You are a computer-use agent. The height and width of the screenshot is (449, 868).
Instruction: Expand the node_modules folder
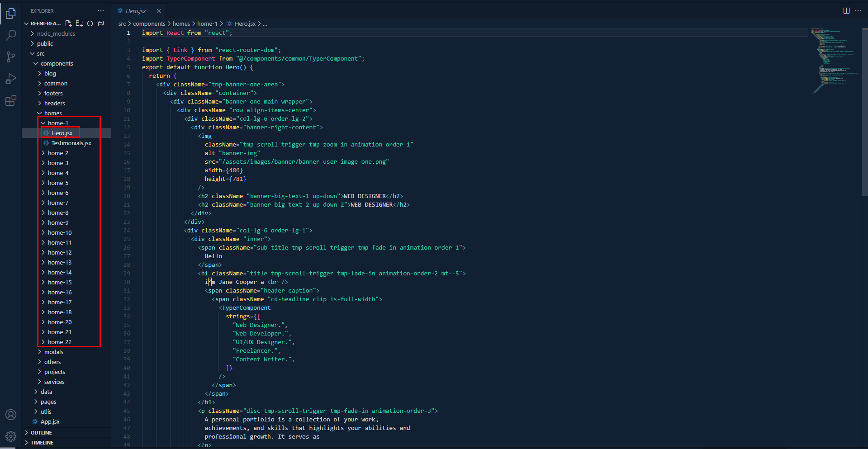56,33
